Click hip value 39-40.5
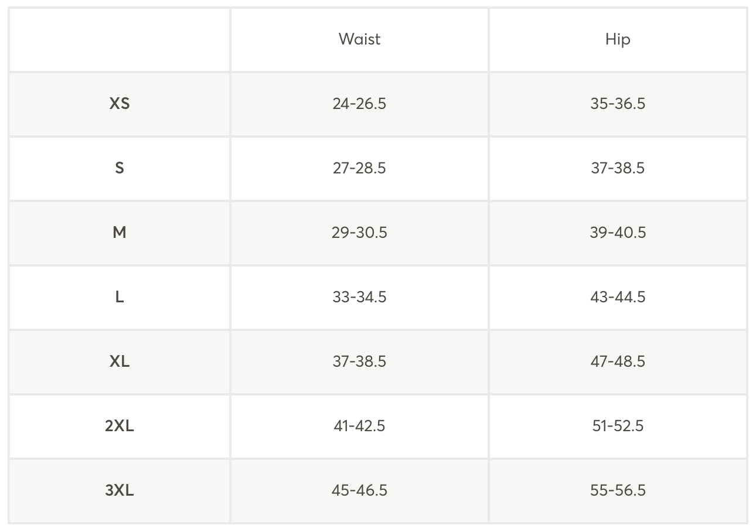This screenshot has width=756, height=532. 618,233
